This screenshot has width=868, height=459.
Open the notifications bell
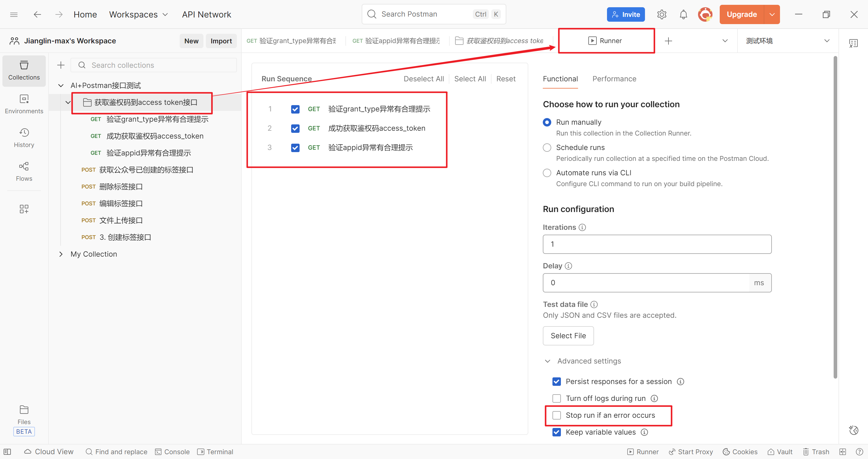(683, 14)
